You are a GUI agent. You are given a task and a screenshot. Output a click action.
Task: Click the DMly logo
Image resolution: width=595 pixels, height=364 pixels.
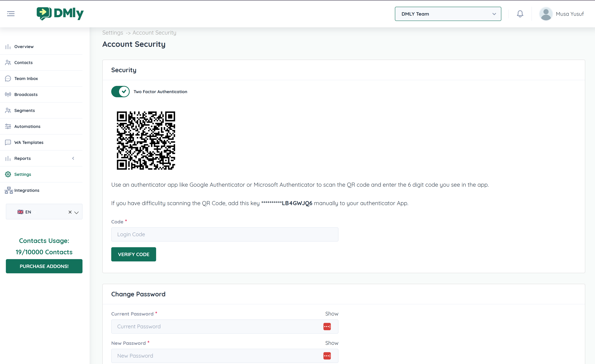pyautogui.click(x=60, y=13)
